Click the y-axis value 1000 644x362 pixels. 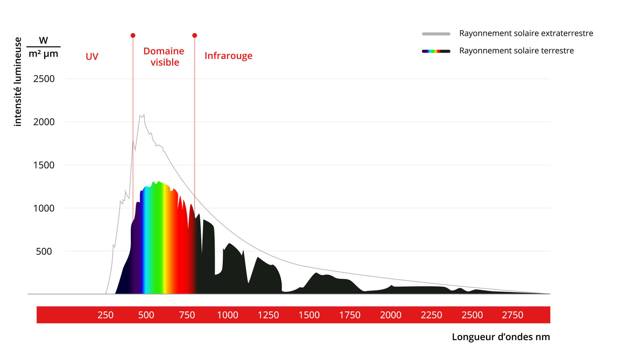click(x=44, y=208)
